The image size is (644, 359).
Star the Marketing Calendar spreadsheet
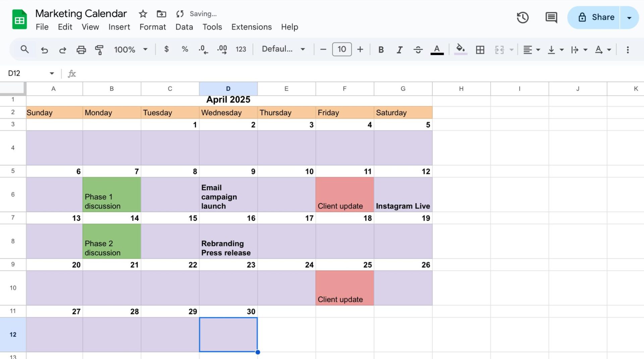(x=143, y=14)
